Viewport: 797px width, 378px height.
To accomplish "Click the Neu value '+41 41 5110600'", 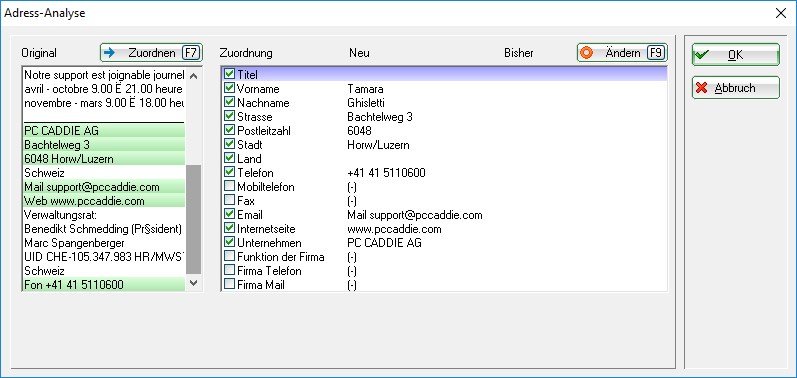I will tap(386, 173).
